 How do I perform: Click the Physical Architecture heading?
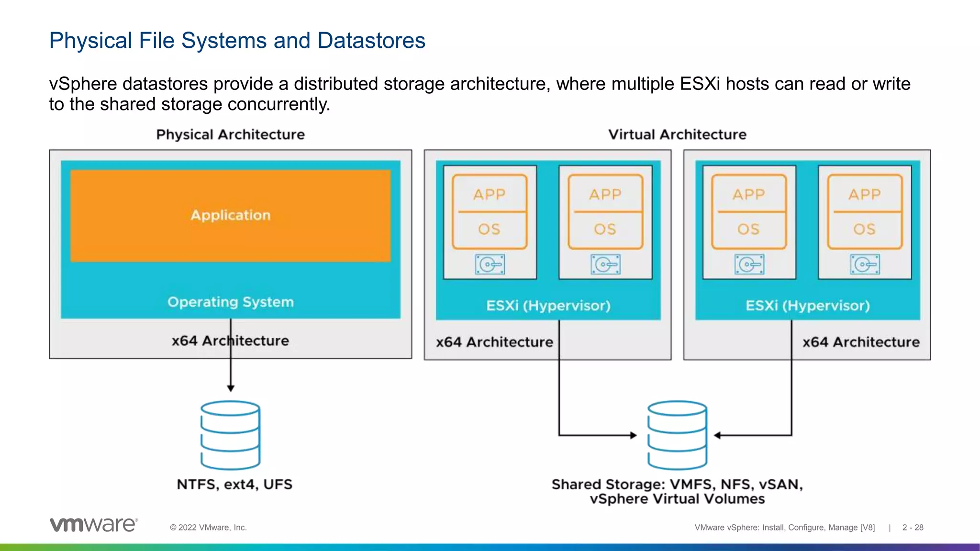point(230,134)
